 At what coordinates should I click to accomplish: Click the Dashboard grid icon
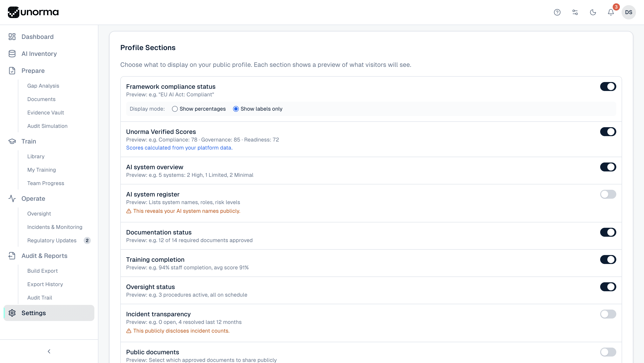click(x=12, y=37)
